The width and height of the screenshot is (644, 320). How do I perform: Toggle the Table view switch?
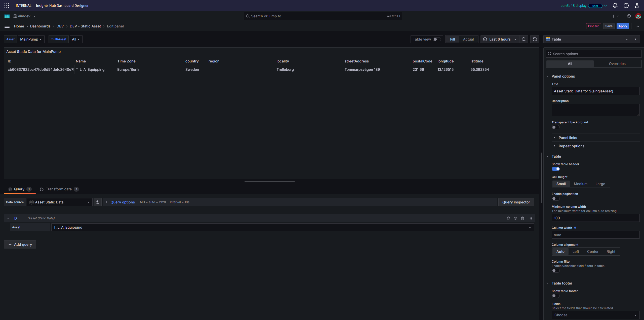pyautogui.click(x=437, y=39)
